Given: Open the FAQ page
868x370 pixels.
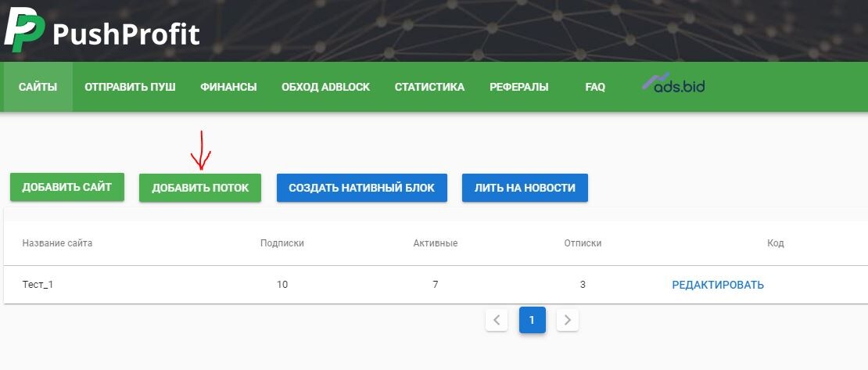Looking at the screenshot, I should point(595,87).
